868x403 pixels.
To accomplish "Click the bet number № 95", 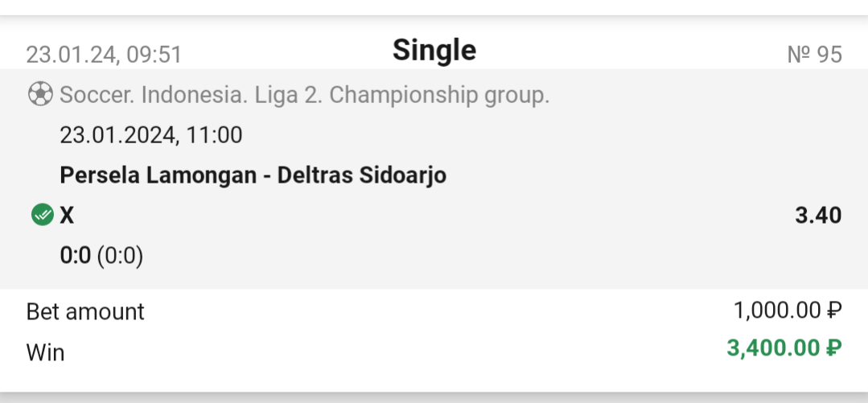I will click(814, 55).
